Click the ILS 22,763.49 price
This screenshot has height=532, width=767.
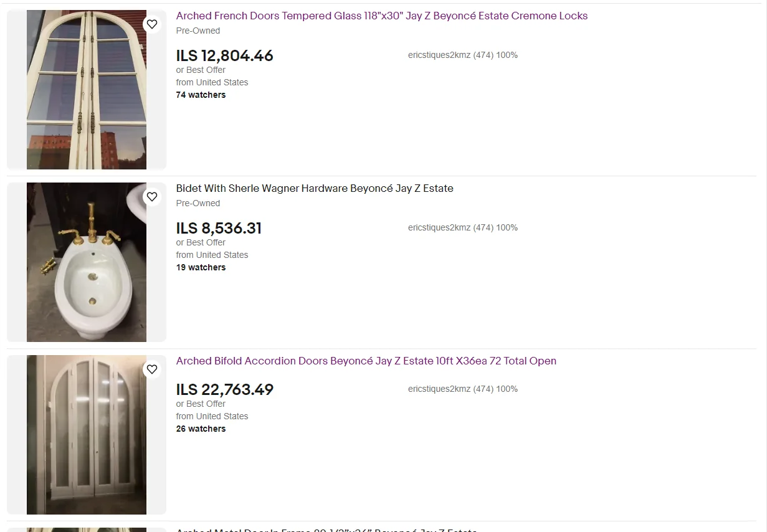pyautogui.click(x=224, y=389)
